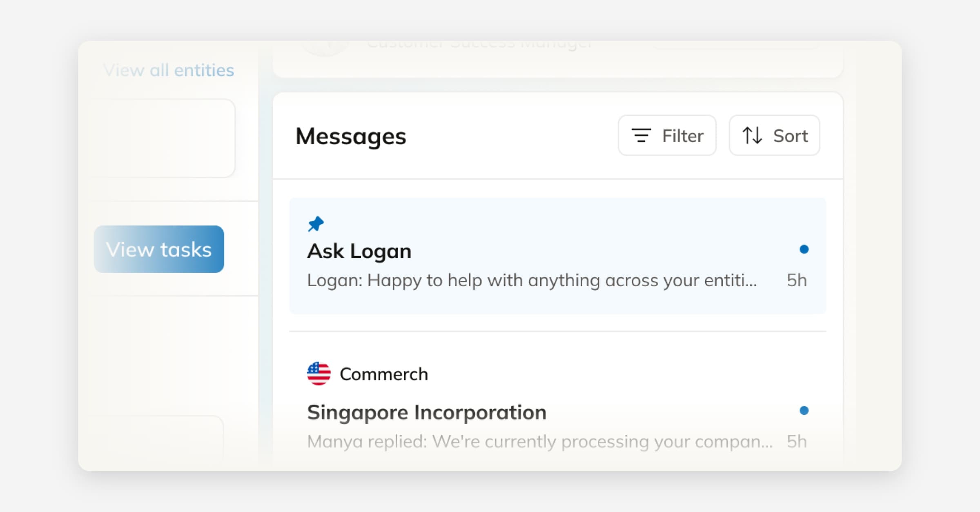Image resolution: width=980 pixels, height=512 pixels.
Task: Open the Filter options
Action: pyautogui.click(x=667, y=136)
